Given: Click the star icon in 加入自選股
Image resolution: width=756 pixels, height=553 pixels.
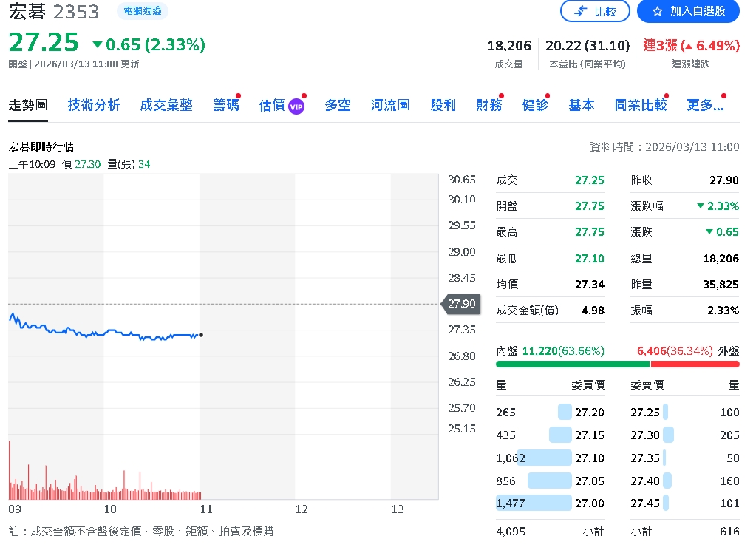Looking at the screenshot, I should pyautogui.click(x=657, y=11).
